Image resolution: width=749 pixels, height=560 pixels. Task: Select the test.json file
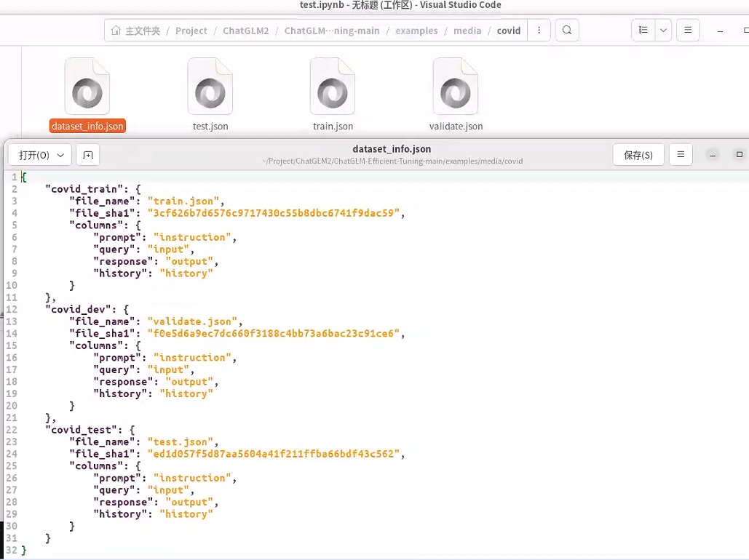pos(210,87)
